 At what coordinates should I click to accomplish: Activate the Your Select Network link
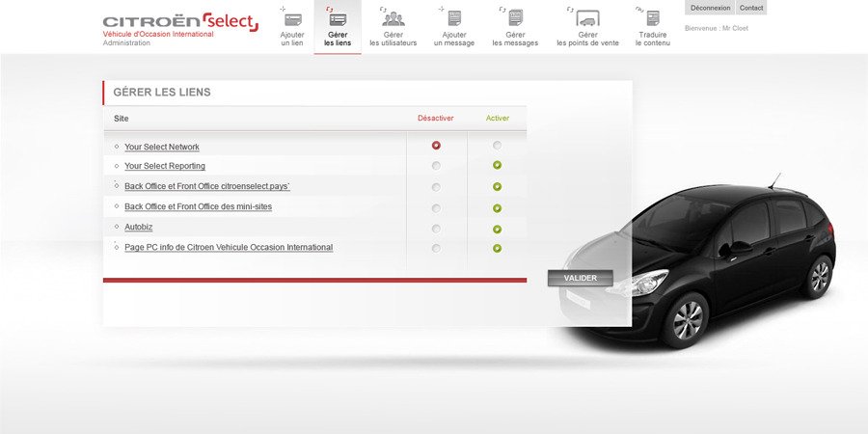[x=497, y=146]
